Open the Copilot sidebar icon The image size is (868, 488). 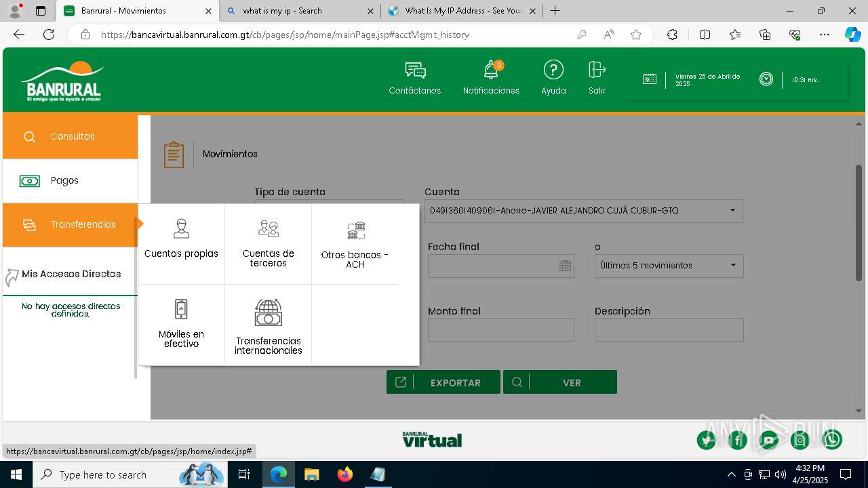point(852,35)
